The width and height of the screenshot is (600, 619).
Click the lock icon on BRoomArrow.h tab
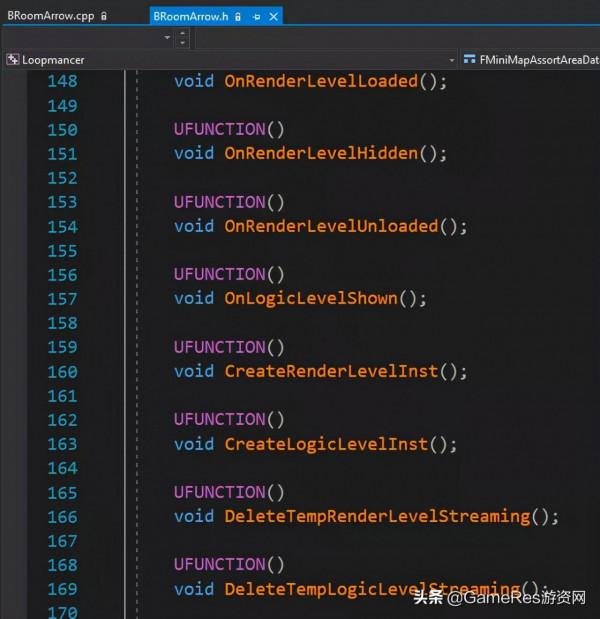tap(240, 17)
